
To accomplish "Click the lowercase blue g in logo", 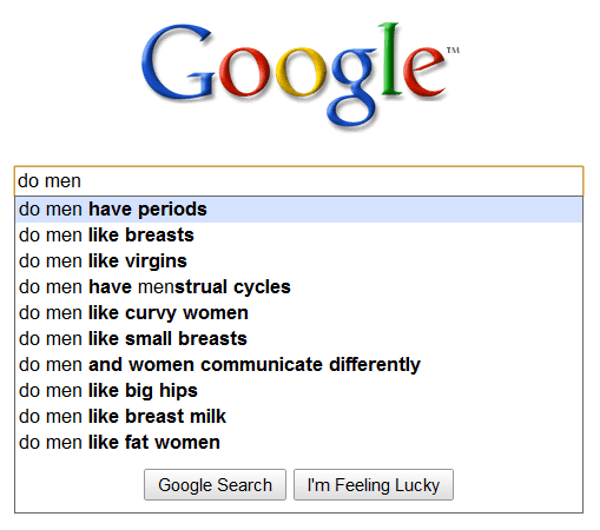I will click(x=350, y=86).
